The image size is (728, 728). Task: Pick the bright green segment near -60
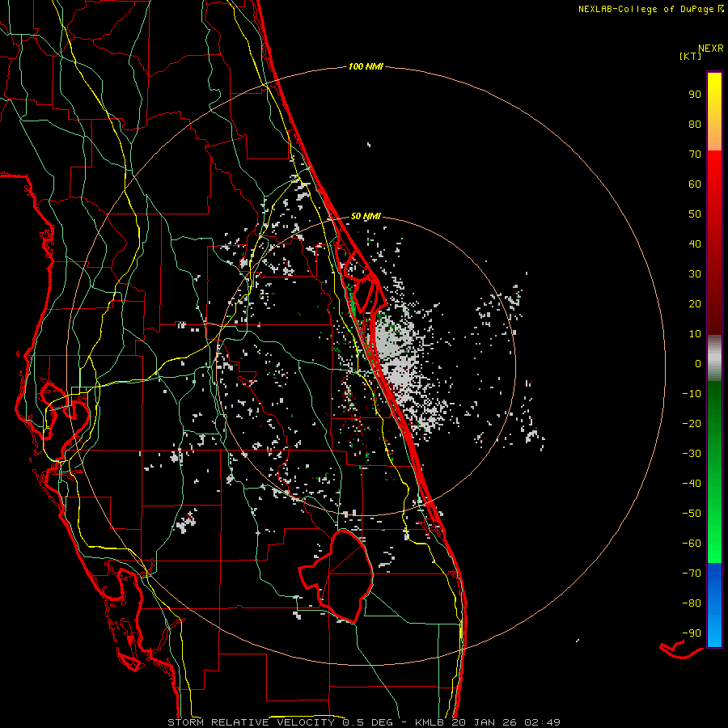[714, 544]
